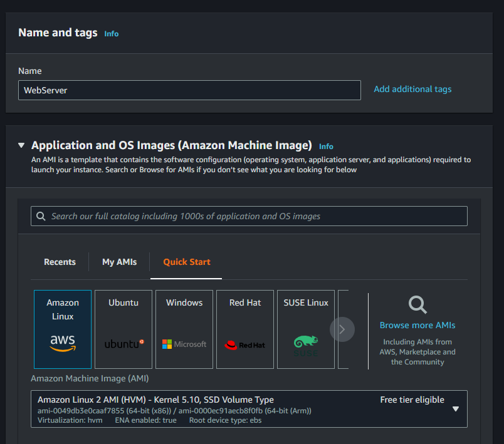Choose the Red Hat AMI tile
Viewport: 504px width, 444px height.
245,329
